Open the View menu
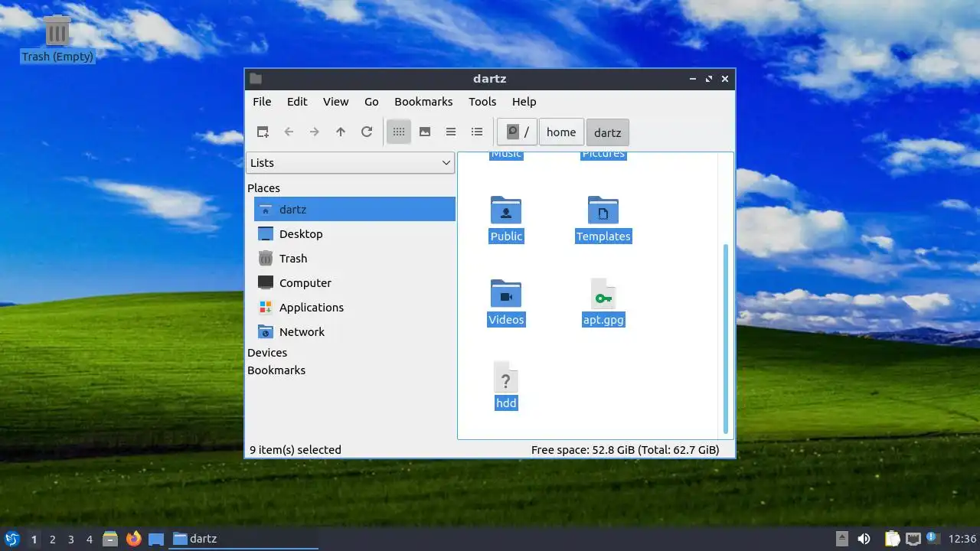Viewport: 980px width, 551px height. pyautogui.click(x=335, y=102)
